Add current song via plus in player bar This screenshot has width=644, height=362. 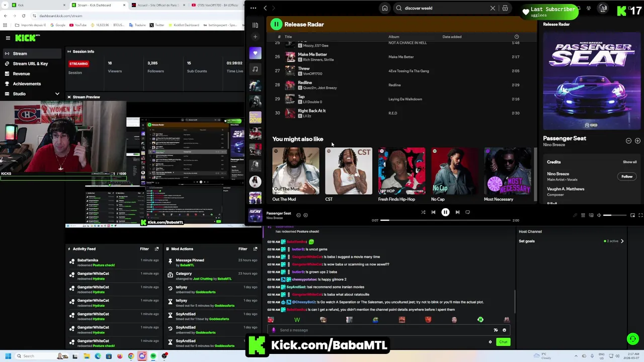coord(305,215)
